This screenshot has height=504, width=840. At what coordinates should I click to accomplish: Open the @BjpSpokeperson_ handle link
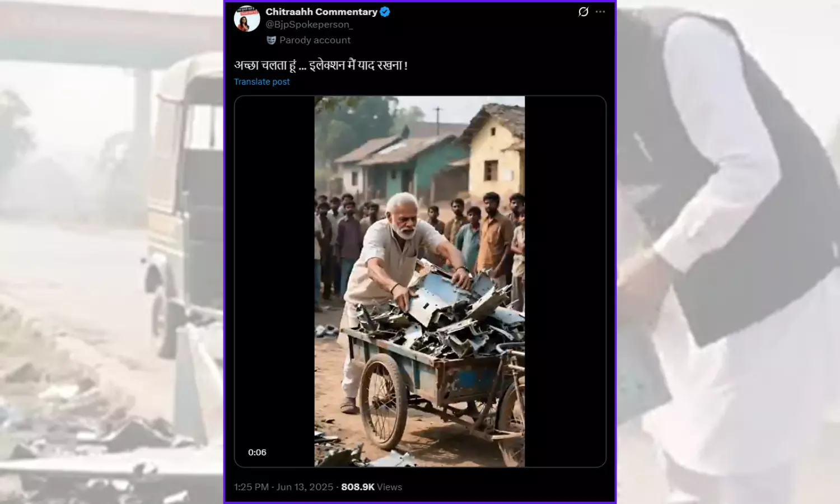pyautogui.click(x=309, y=25)
